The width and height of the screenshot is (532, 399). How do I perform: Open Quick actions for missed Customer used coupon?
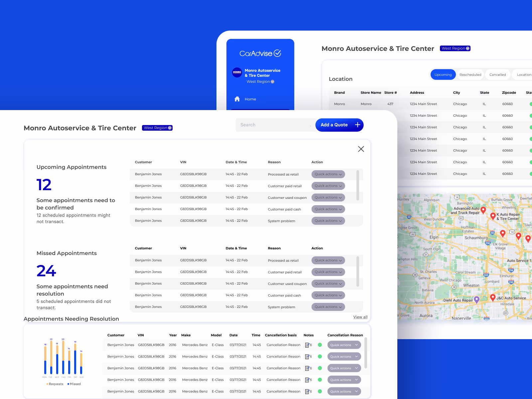pos(328,284)
